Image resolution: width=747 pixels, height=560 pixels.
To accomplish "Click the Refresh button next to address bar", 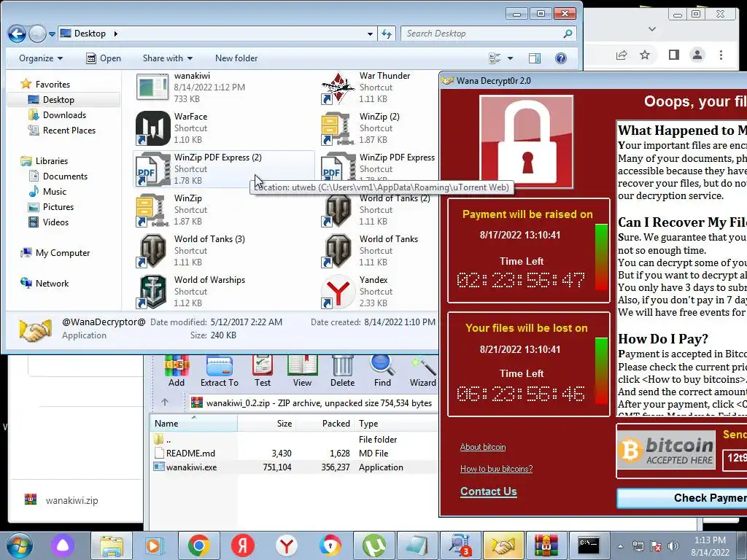I will pos(387,34).
